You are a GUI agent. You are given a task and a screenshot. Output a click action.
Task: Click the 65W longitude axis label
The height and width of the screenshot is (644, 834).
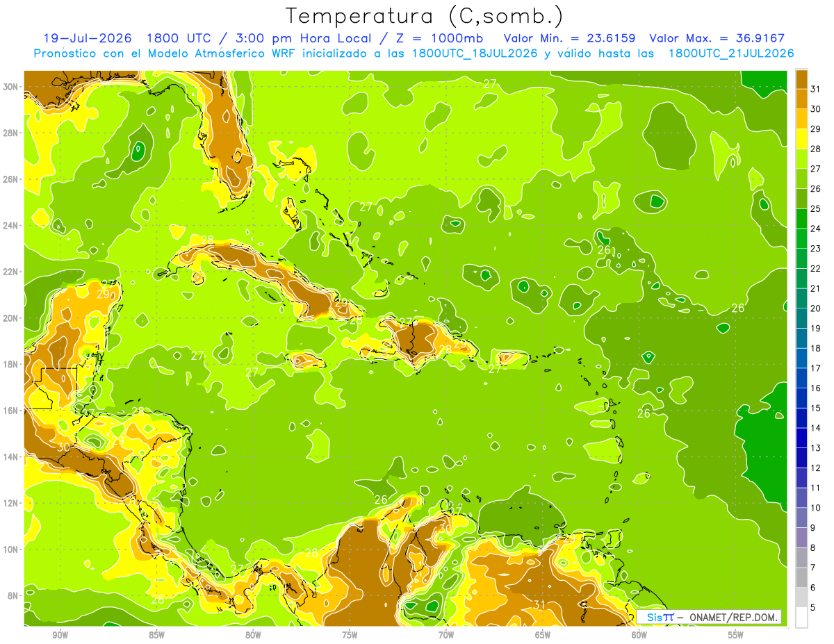coord(543,634)
